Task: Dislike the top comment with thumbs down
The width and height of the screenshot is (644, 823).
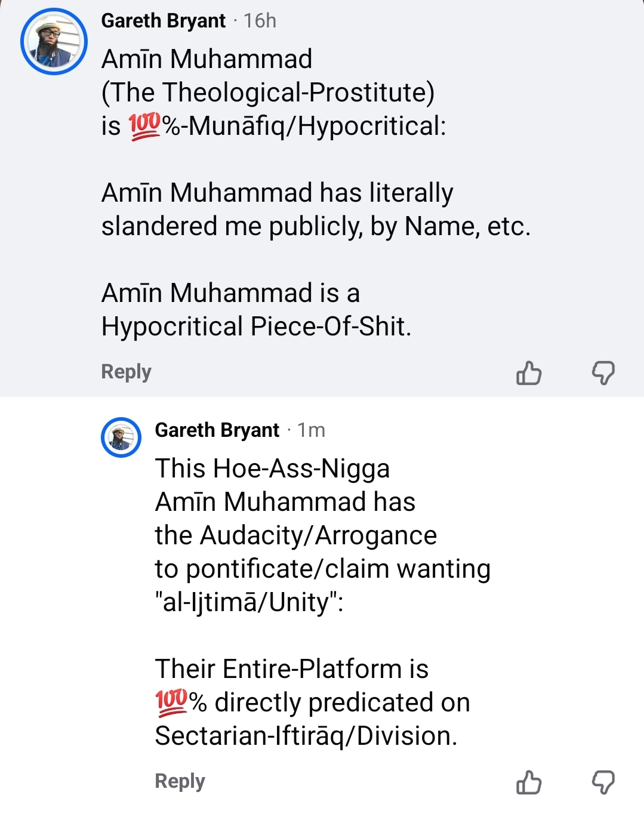Action: coord(605,372)
